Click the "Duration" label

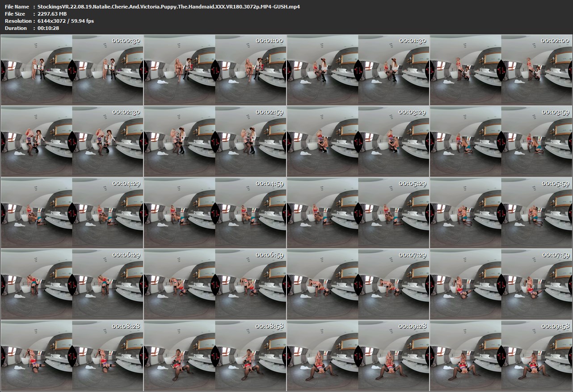click(x=16, y=28)
